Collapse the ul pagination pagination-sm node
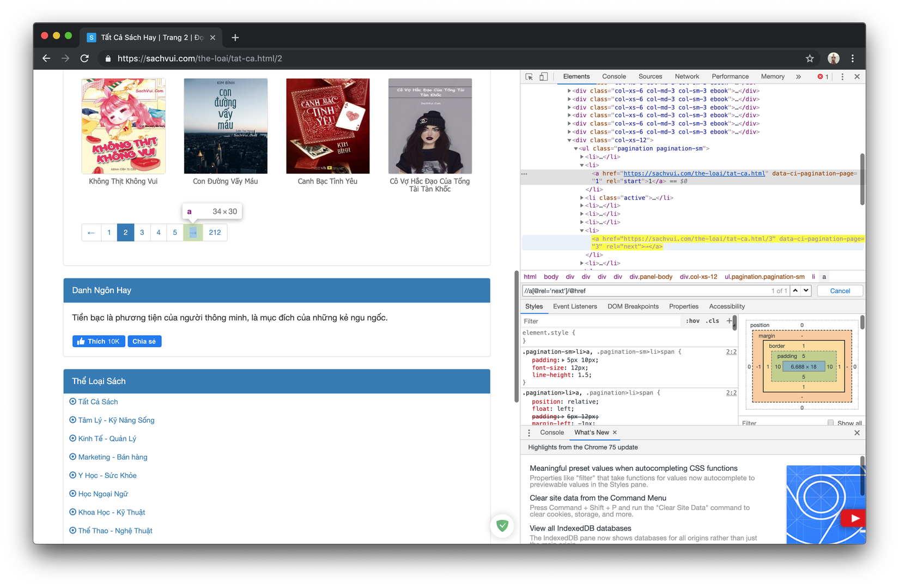The width and height of the screenshot is (899, 588). point(575,148)
